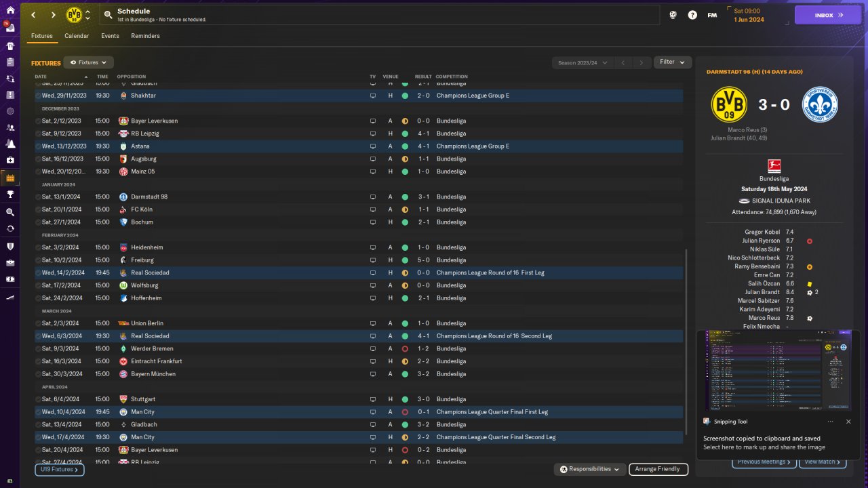Open the Training cones icon in sidebar
Viewport: 868px width, 488px height.
coord(9,144)
